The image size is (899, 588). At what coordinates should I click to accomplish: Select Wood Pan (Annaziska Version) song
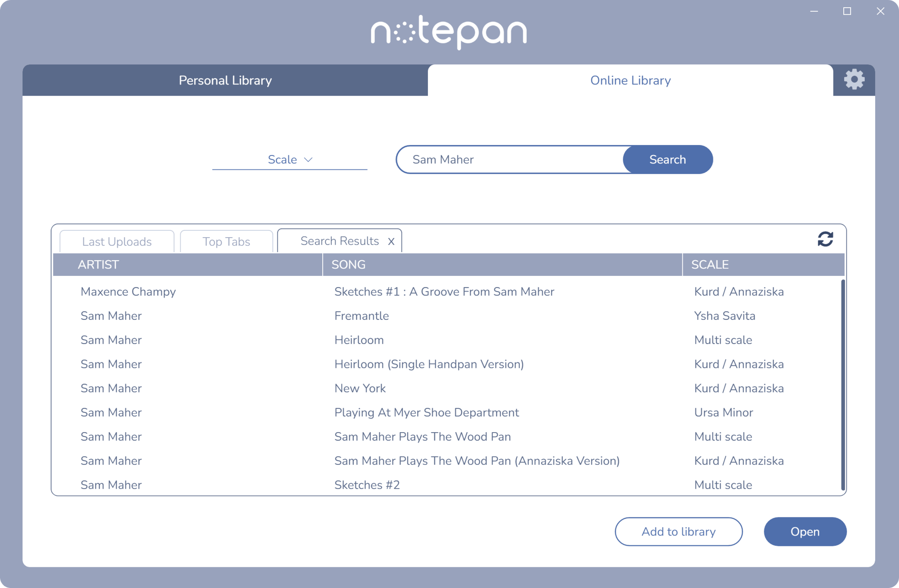(477, 461)
